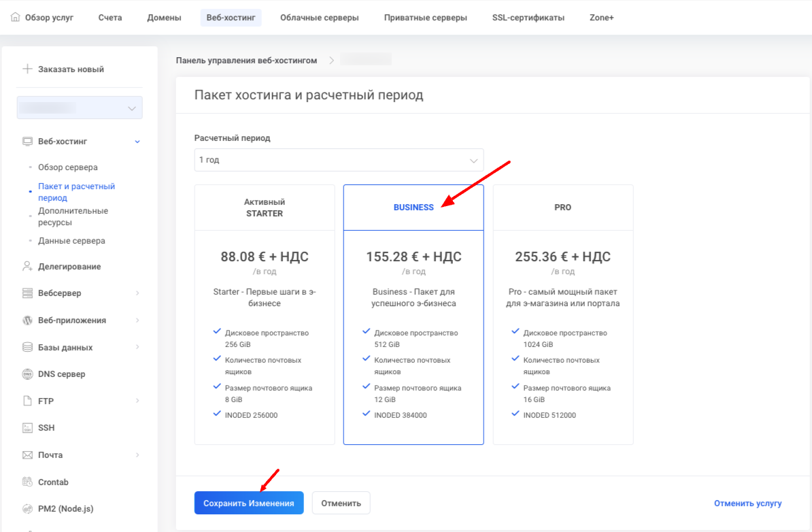Go to SSL-сертификаты tab

(x=528, y=18)
